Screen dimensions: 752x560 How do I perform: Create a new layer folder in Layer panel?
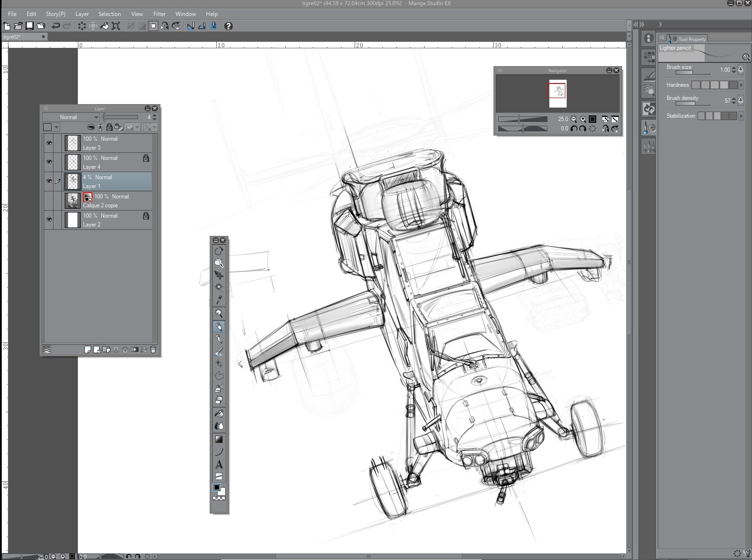106,349
